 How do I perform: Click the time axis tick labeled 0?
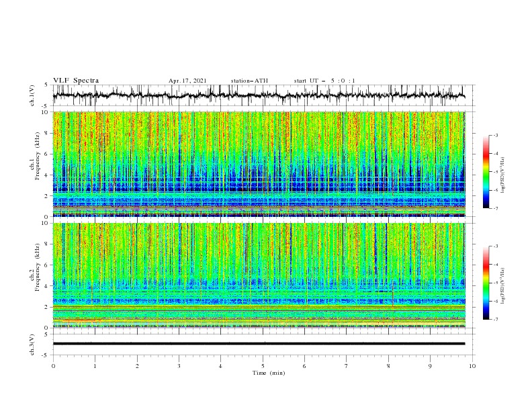point(53,366)
